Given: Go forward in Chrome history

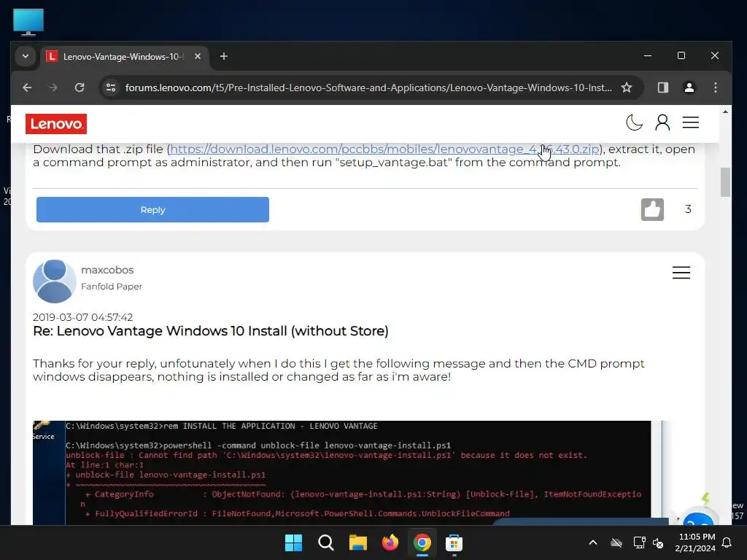Looking at the screenshot, I should [53, 87].
